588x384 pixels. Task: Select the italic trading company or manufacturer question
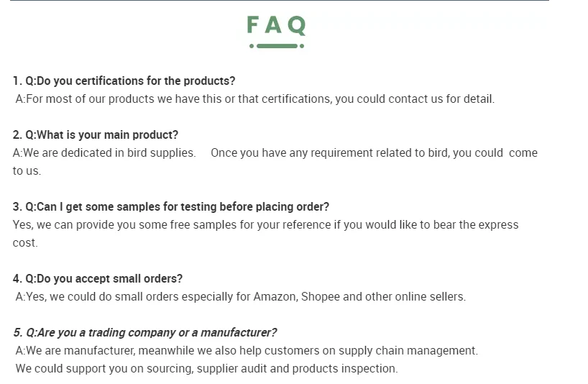(145, 332)
